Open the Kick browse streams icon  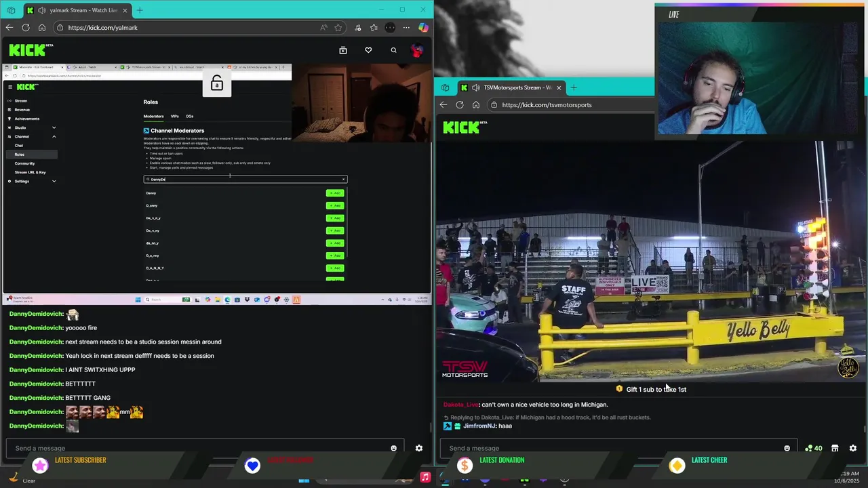point(343,50)
